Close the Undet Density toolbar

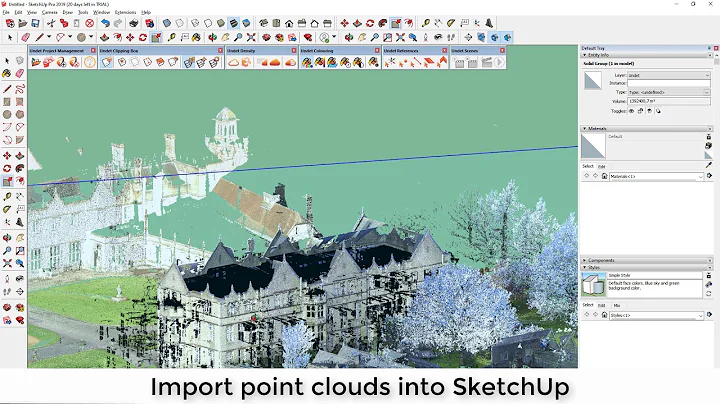(294, 50)
